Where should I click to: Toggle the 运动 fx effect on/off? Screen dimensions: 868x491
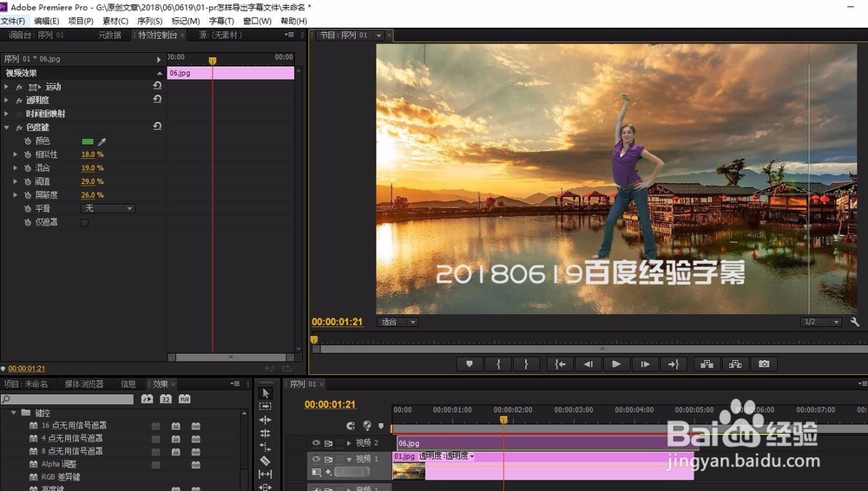19,87
